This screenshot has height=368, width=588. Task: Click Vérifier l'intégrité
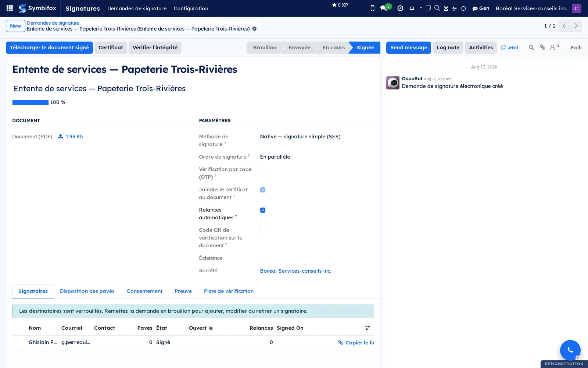155,47
